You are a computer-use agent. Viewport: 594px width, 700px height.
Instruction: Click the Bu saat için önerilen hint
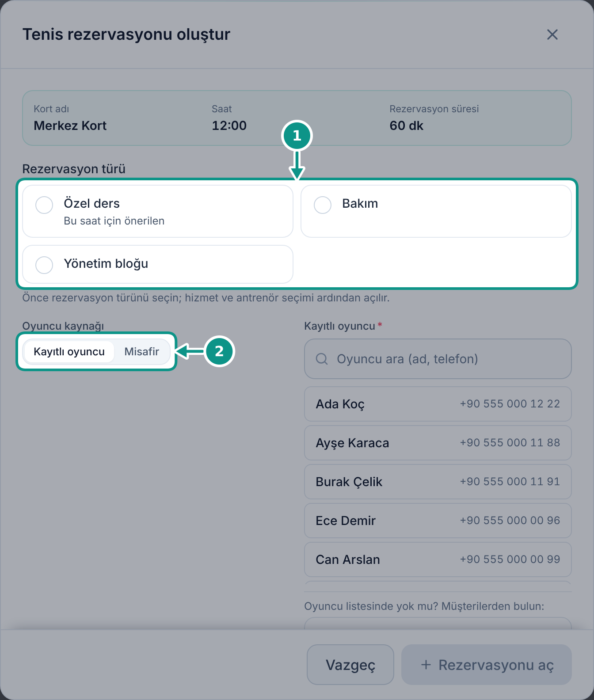pos(114,221)
